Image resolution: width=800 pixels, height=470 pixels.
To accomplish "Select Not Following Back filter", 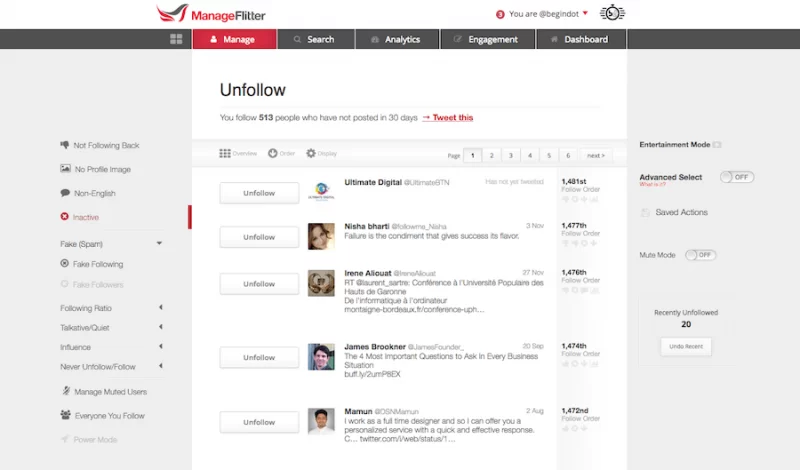I will point(100,145).
